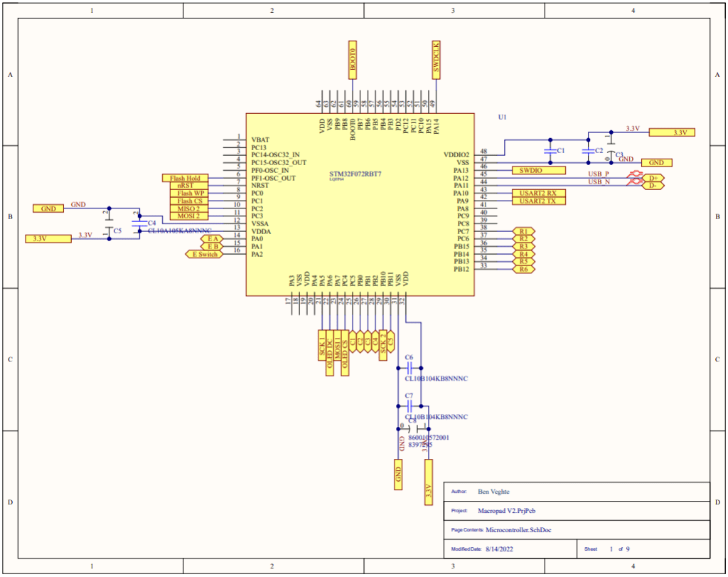Viewport: 728px width, 577px height.
Task: Click the USART2 TX port
Action: 538,201
